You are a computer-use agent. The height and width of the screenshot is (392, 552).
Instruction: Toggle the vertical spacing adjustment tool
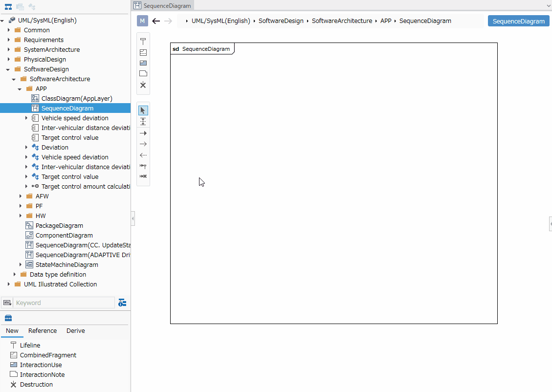point(143,121)
